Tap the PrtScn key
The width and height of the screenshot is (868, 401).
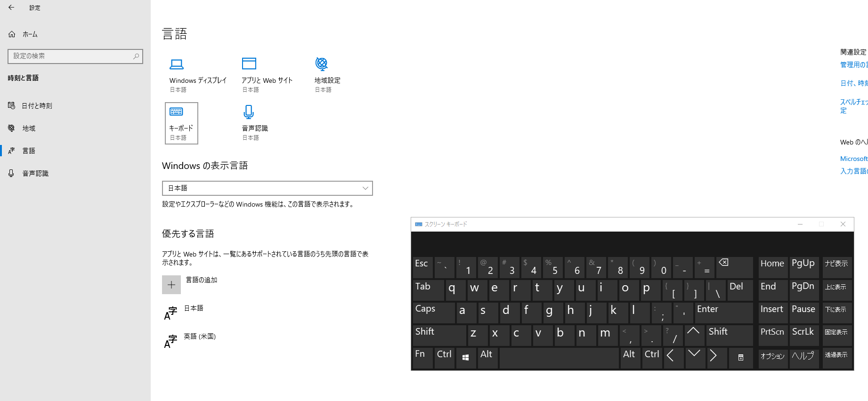click(773, 336)
